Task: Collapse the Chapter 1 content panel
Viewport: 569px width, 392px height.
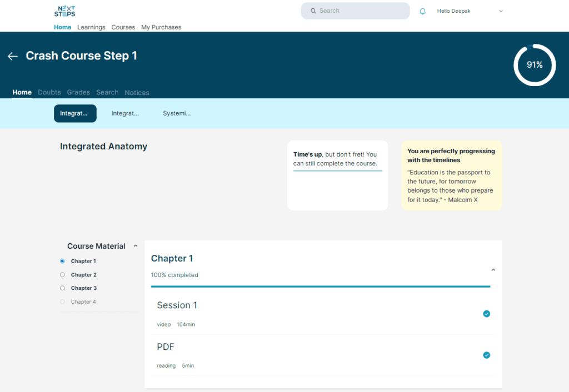Action: coord(493,269)
